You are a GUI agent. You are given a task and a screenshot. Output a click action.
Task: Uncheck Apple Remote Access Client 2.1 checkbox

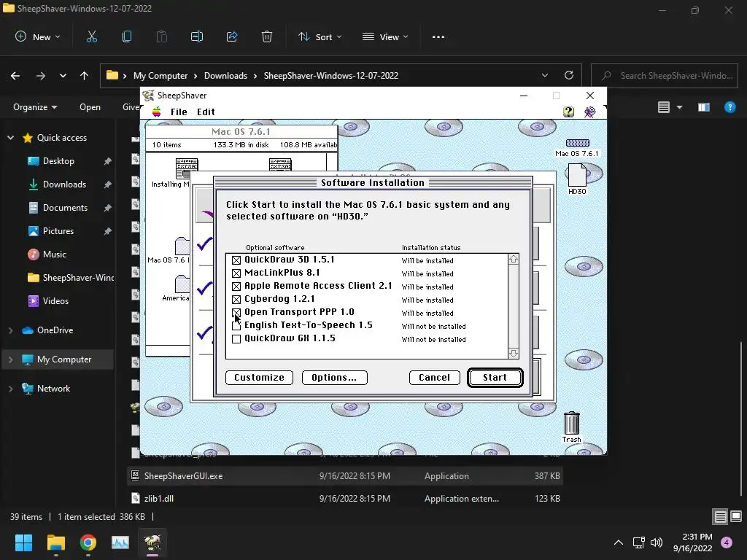[236, 286]
